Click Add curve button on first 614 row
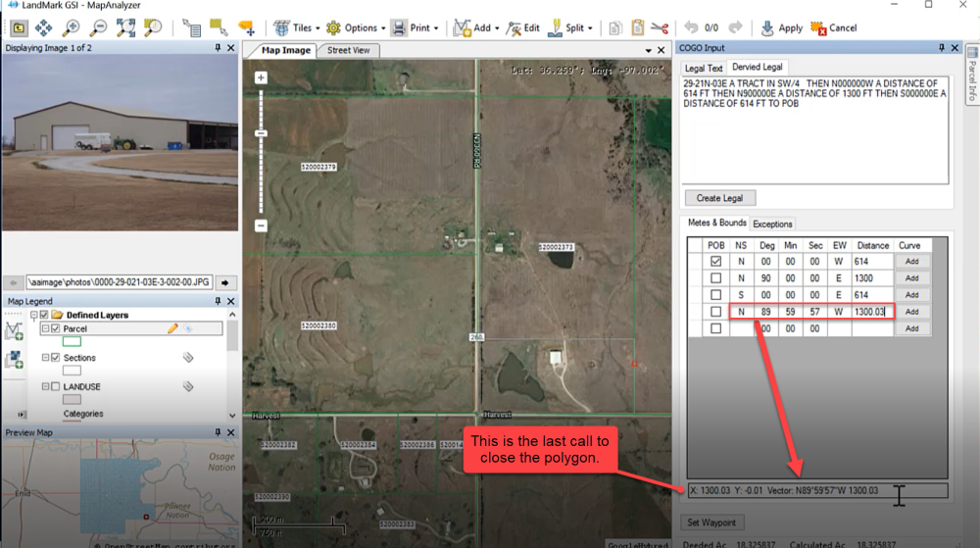Screen dimensions: 980x548 [x=911, y=261]
